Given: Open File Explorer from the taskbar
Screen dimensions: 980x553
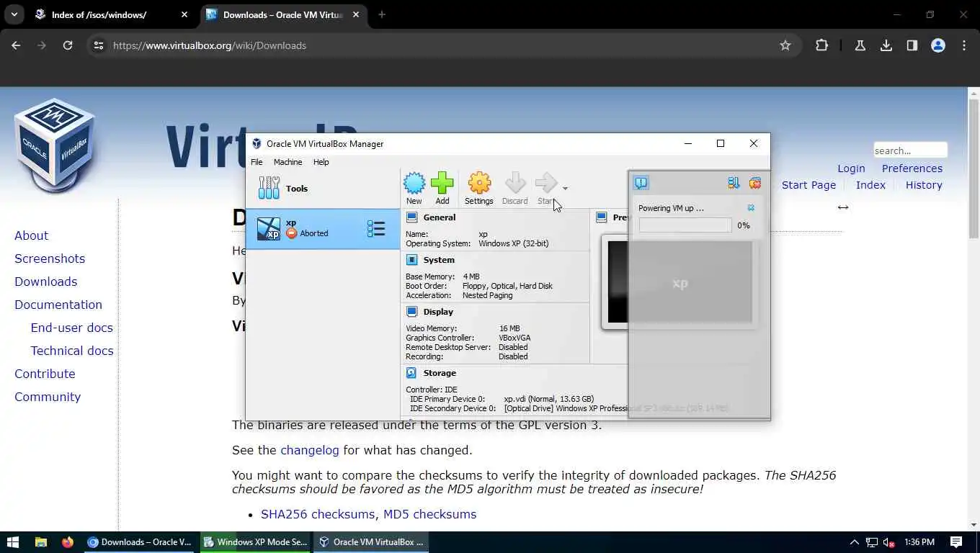Looking at the screenshot, I should 41,542.
